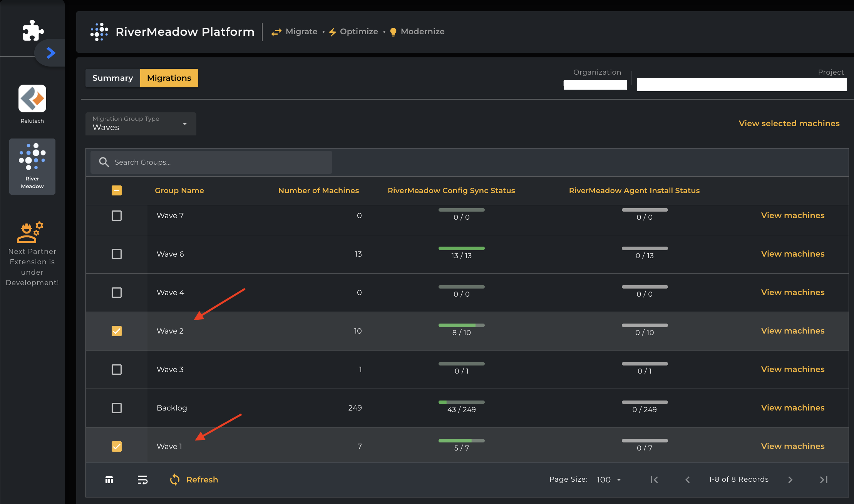Click the Modernize lightbulb icon

point(393,32)
